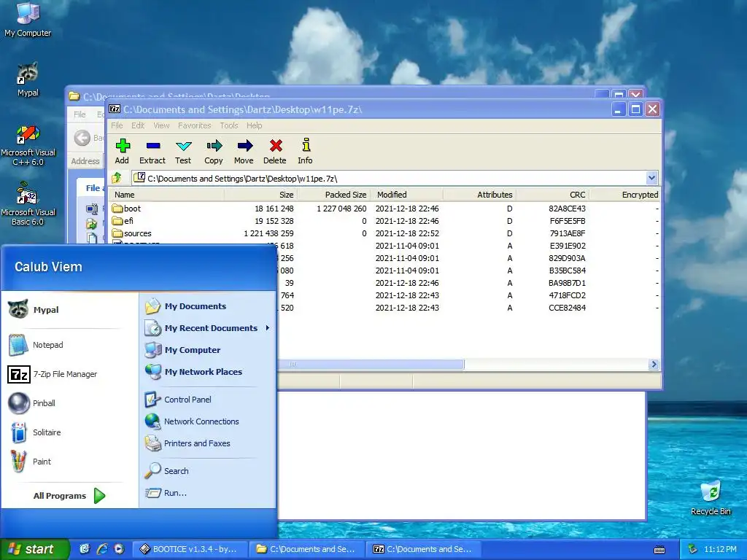This screenshot has width=747, height=560.
Task: Open Control Panel from Start menu
Action: tap(178, 400)
